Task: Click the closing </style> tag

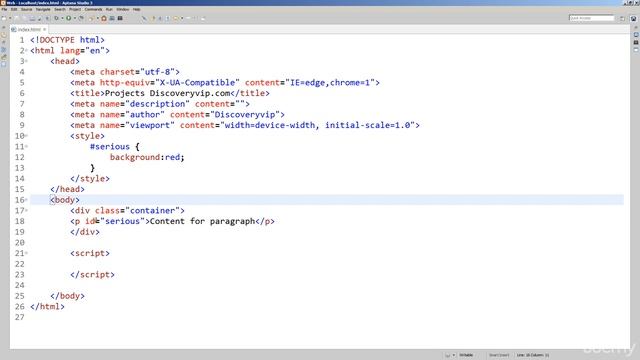Action: [90, 178]
